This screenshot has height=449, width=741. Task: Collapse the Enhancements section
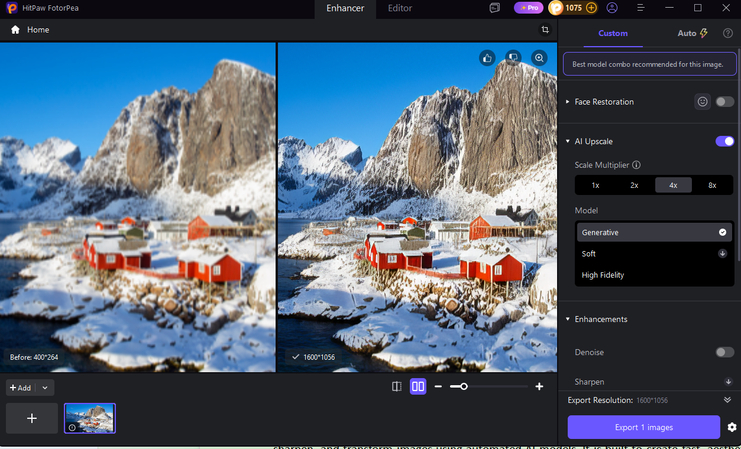pos(568,319)
